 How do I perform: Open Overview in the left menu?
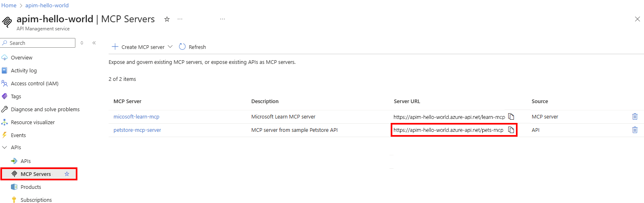(21, 57)
